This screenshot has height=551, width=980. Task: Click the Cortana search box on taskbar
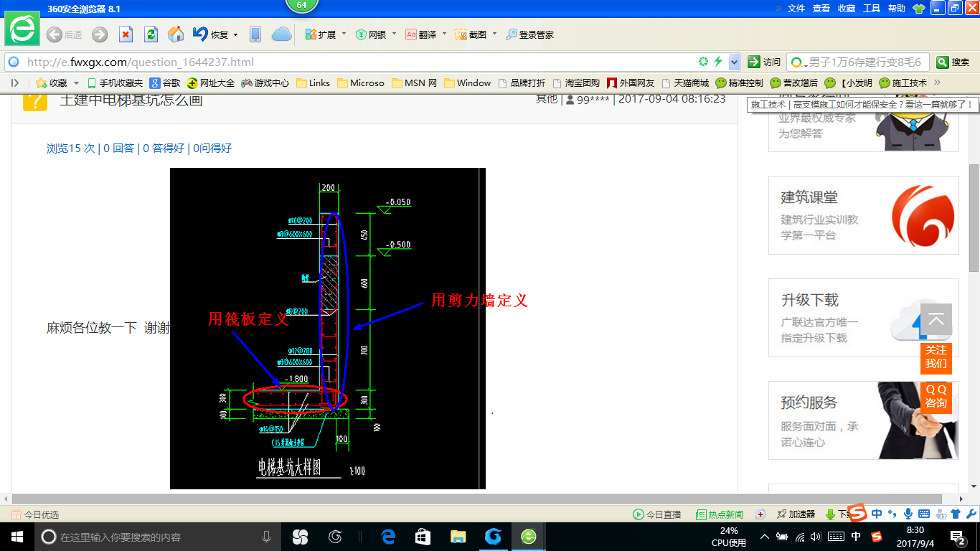[x=158, y=536]
